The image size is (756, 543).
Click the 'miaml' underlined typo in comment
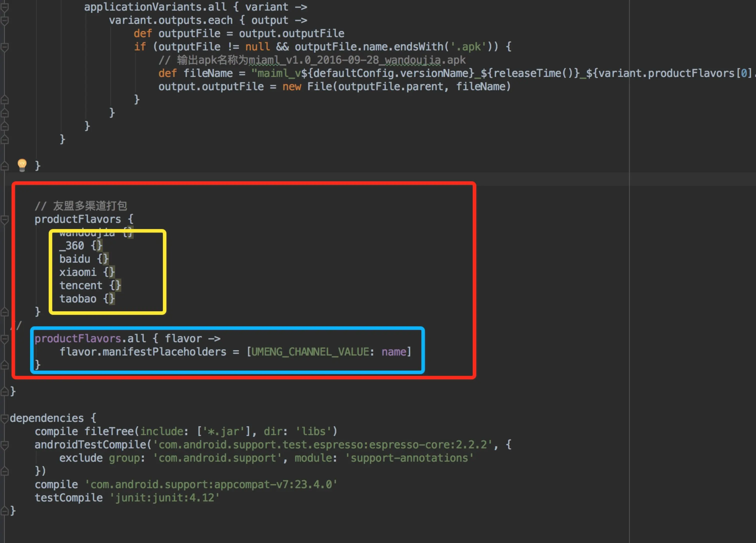(264, 60)
